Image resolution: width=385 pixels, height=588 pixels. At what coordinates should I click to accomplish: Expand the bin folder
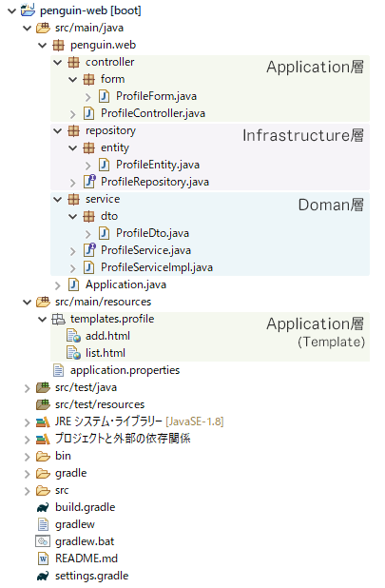[x=27, y=457]
